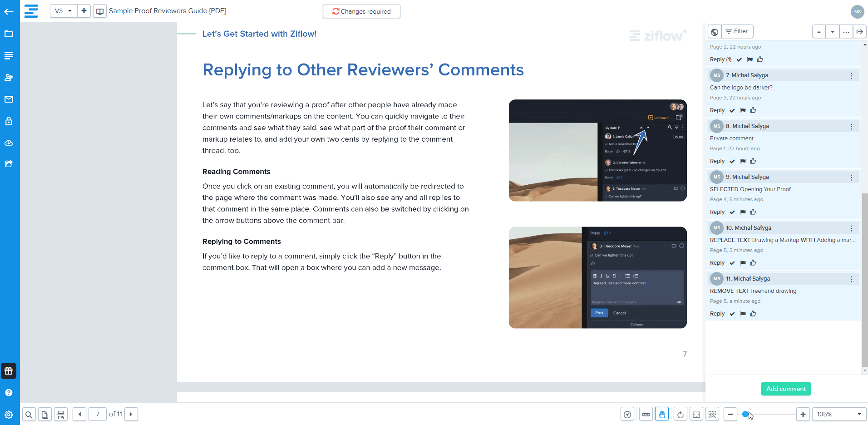This screenshot has width=868, height=425.
Task: Click the rotate page icon
Action: pos(680,414)
